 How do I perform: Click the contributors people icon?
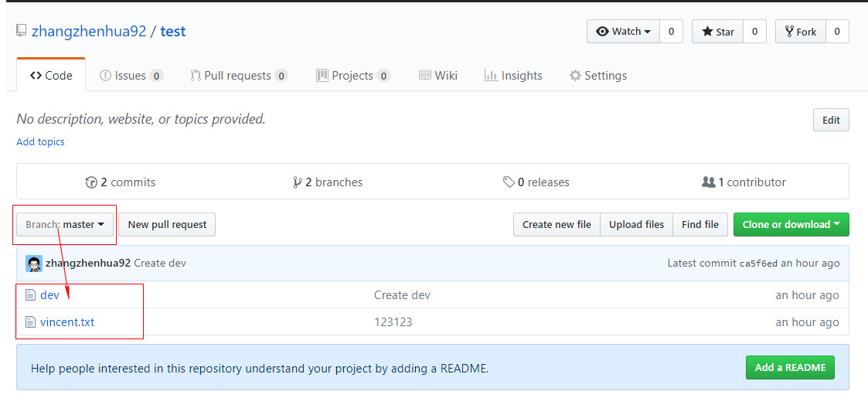[708, 182]
